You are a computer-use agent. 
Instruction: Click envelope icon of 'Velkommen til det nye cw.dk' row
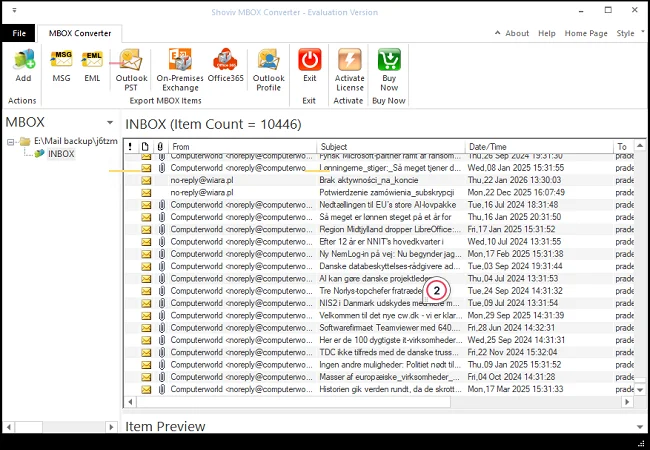pos(146,315)
